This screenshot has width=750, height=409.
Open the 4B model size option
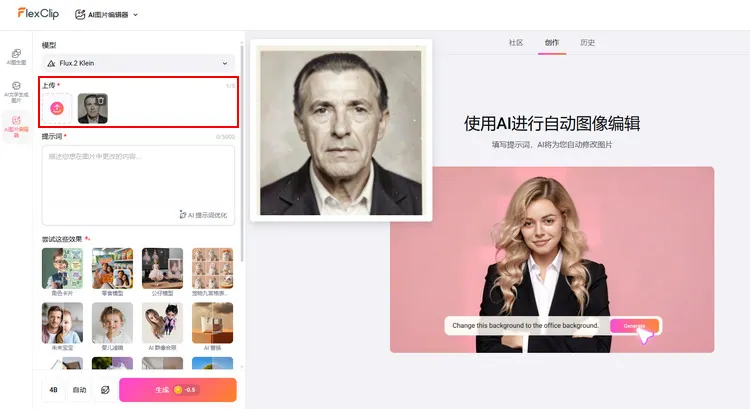54,390
